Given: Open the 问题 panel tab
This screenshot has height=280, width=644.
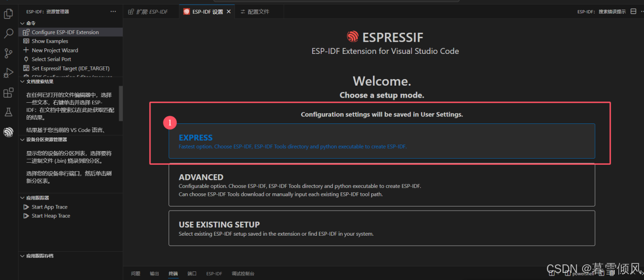Looking at the screenshot, I should coord(135,273).
